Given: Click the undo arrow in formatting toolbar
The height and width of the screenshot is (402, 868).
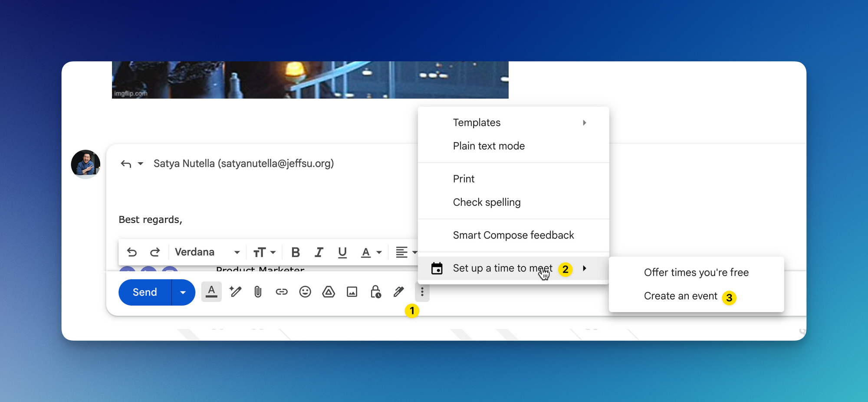Looking at the screenshot, I should pyautogui.click(x=132, y=252).
